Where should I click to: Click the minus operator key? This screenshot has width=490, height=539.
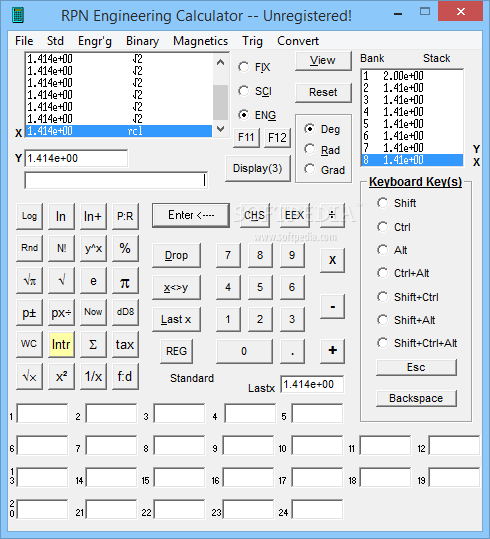[332, 306]
